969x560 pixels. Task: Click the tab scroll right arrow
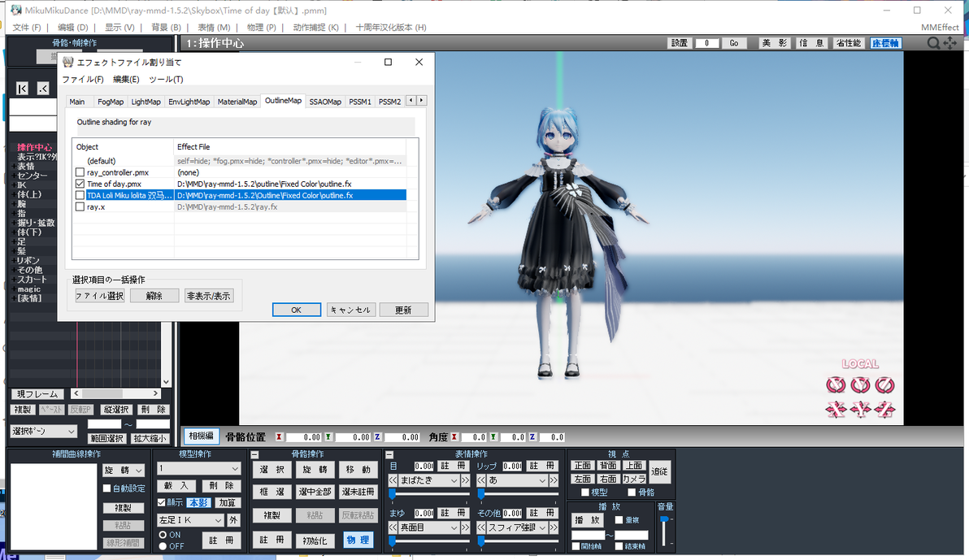click(421, 100)
